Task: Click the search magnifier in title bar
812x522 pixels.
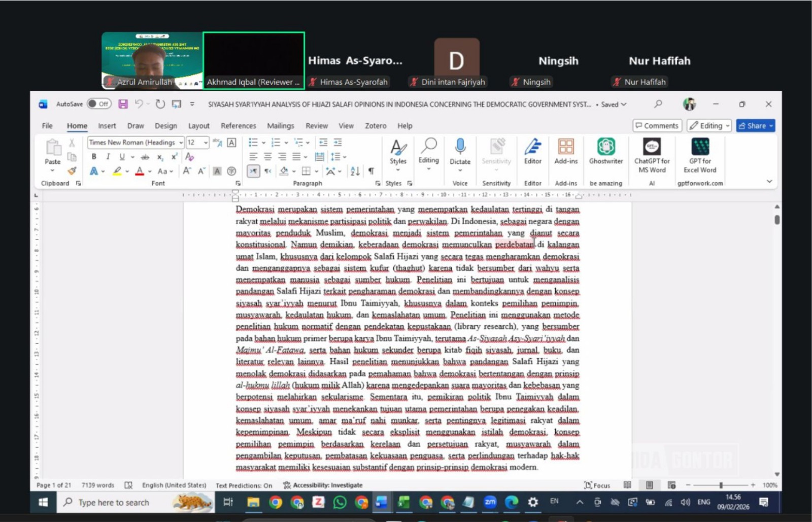Action: tap(658, 104)
